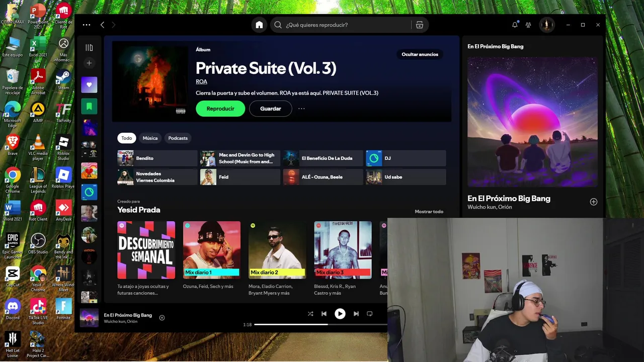The height and width of the screenshot is (362, 644).
Task: Open the DJ shortcut
Action: 406,158
